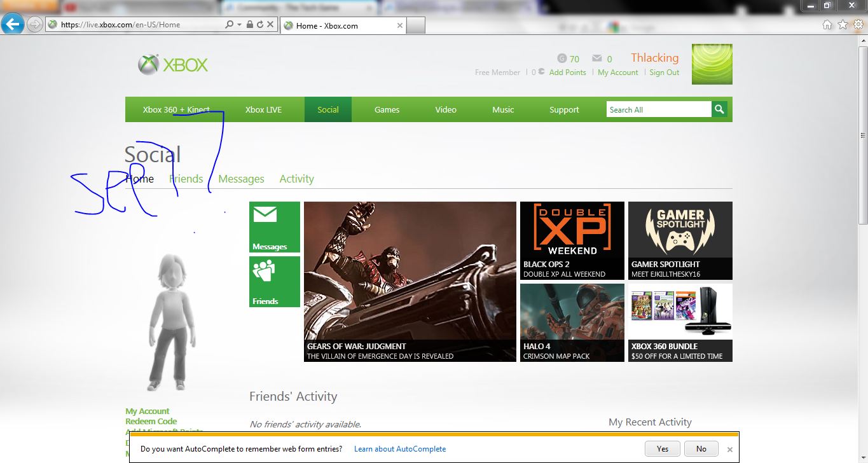The width and height of the screenshot is (868, 463).
Task: Click the security lock icon in address bar
Action: (x=250, y=25)
